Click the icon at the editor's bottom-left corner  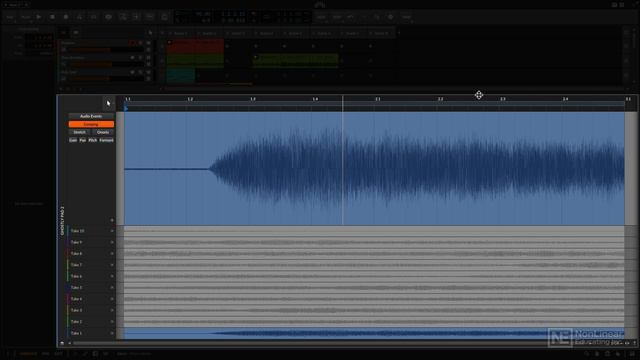tap(62, 343)
